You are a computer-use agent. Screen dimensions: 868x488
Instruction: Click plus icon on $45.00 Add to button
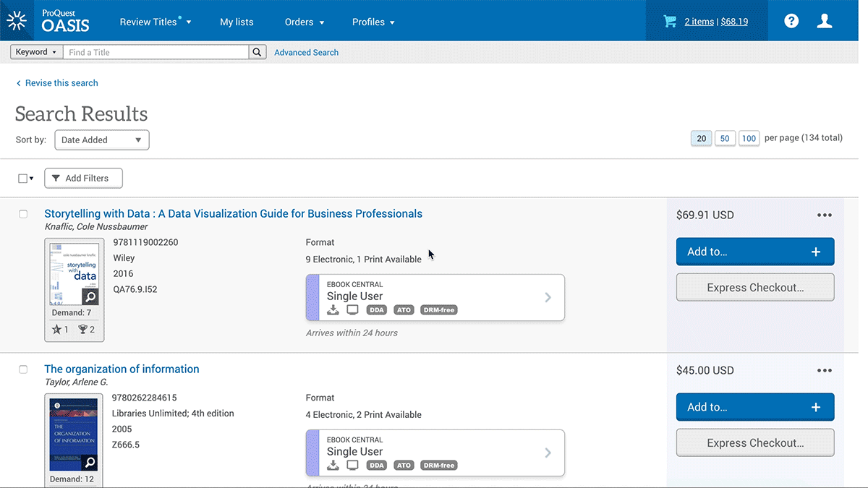point(816,407)
